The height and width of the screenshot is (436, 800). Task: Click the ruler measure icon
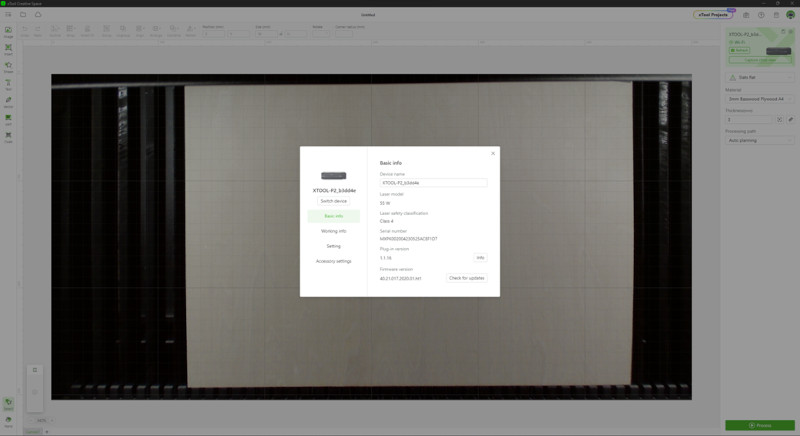[x=790, y=119]
